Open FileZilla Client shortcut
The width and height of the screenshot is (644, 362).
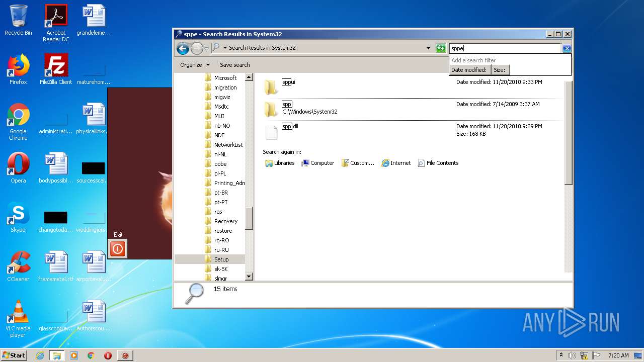pos(56,69)
